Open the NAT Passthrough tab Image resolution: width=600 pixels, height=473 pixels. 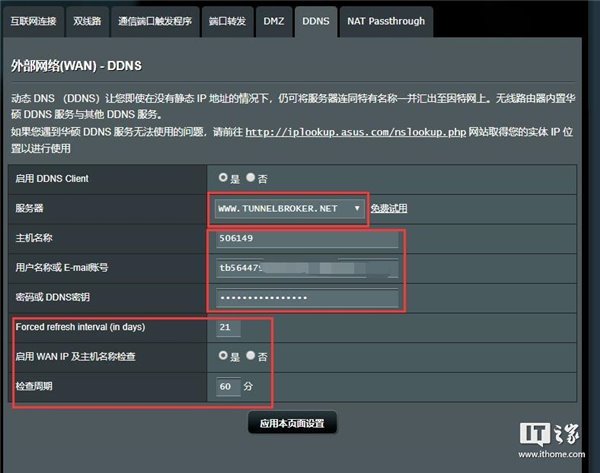coord(386,21)
